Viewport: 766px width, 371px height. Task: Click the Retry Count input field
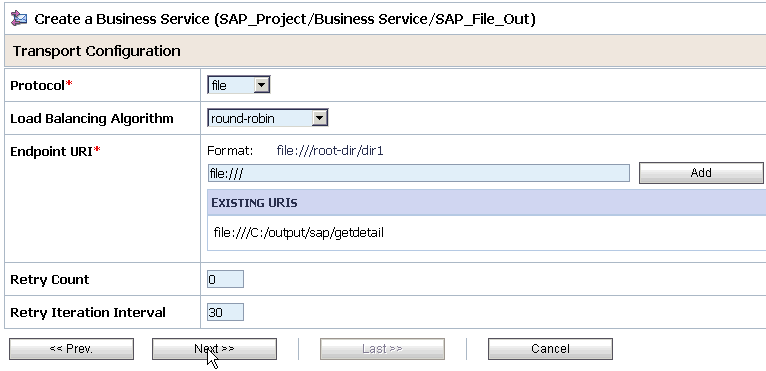click(225, 280)
